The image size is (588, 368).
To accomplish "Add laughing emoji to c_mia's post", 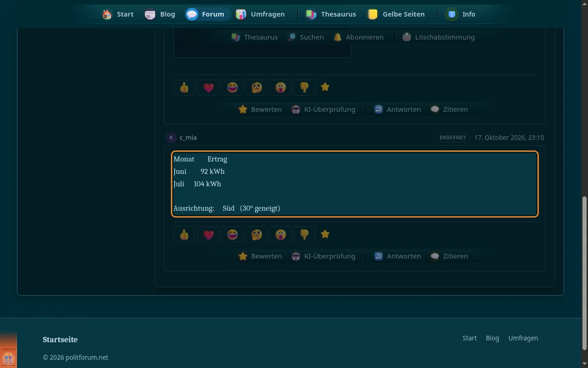I will [x=232, y=235].
